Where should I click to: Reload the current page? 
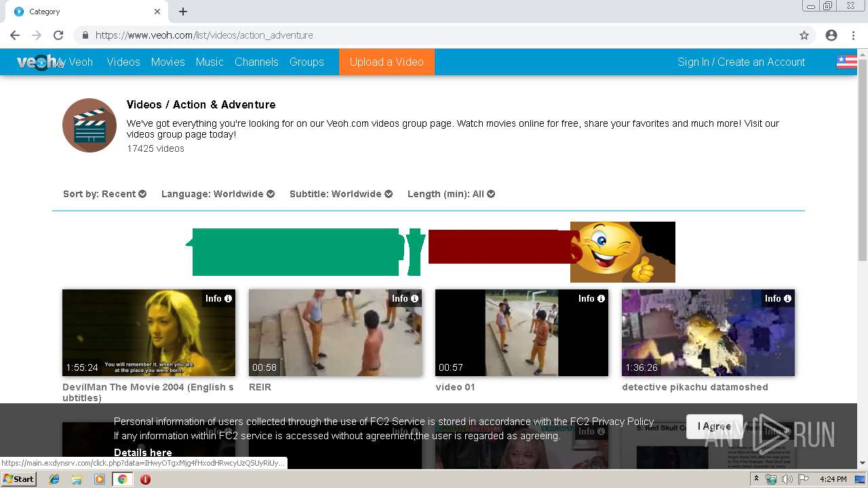[58, 35]
